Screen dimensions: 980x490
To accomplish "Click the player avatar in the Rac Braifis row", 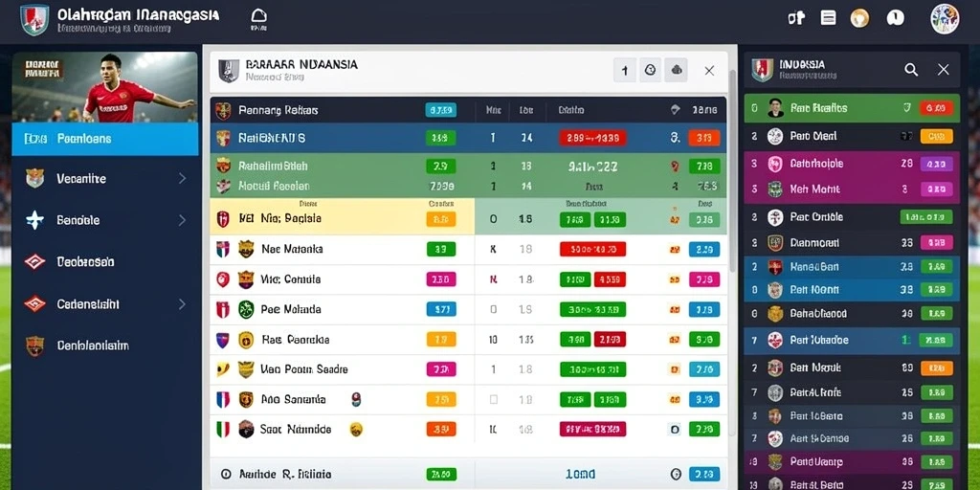I will [x=775, y=108].
